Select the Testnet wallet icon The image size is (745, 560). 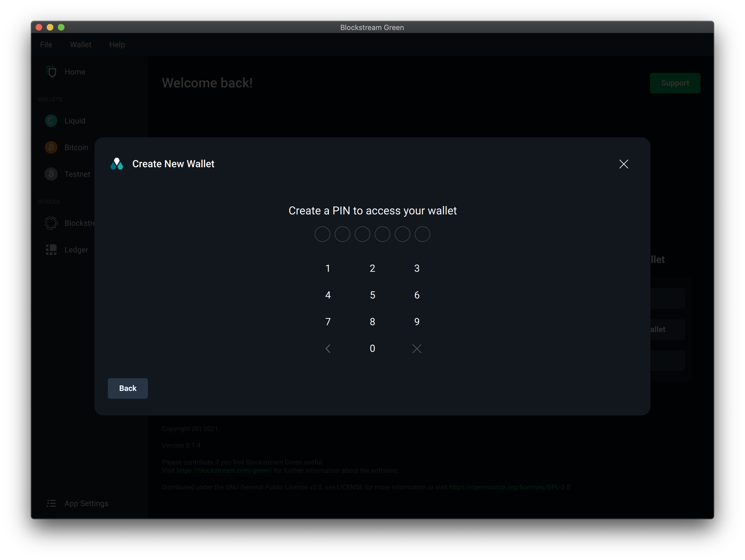[51, 174]
